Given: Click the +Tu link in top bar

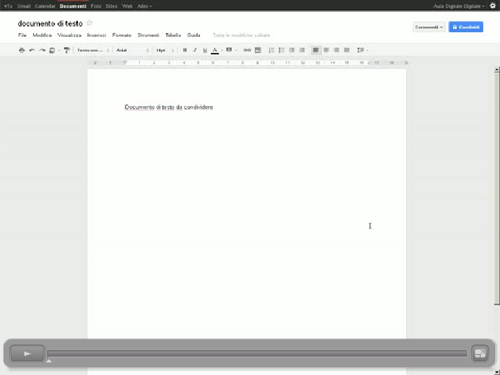Looking at the screenshot, I should pos(8,6).
